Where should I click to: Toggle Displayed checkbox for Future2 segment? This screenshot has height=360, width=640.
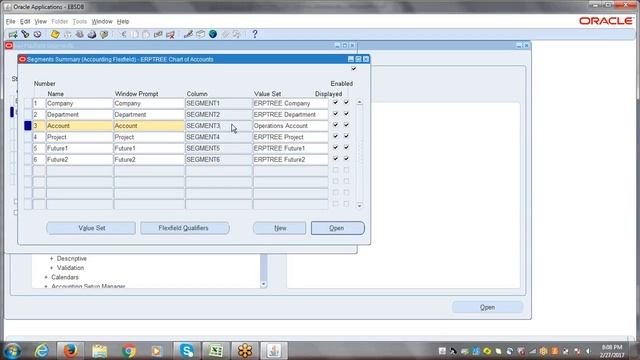336,159
